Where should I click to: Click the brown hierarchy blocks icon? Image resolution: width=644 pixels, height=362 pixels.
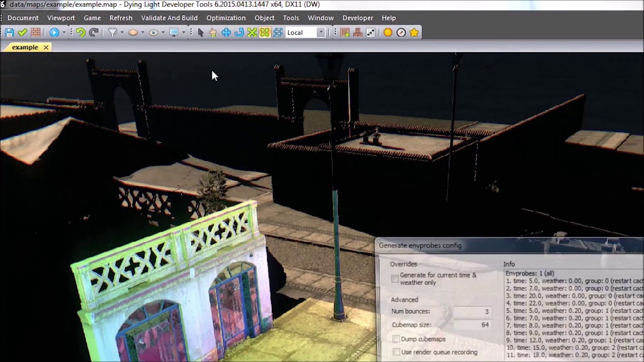click(x=358, y=33)
